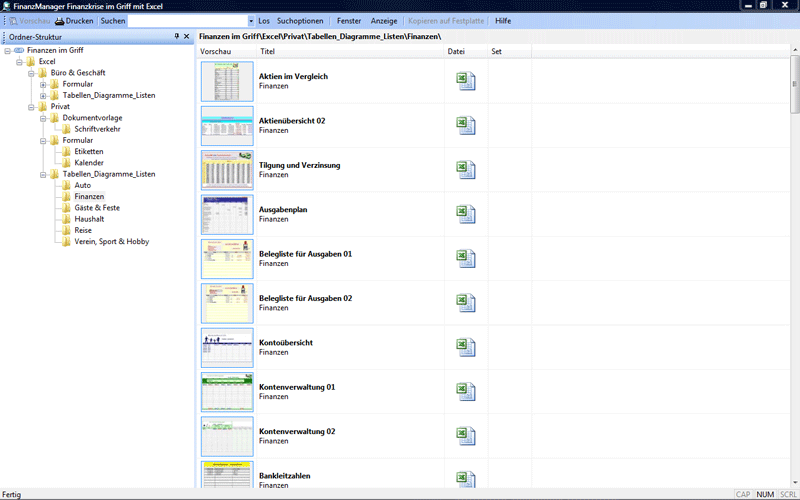Viewport: 800px width, 500px height.
Task: Collapse the Excel tree node
Action: (x=19, y=62)
